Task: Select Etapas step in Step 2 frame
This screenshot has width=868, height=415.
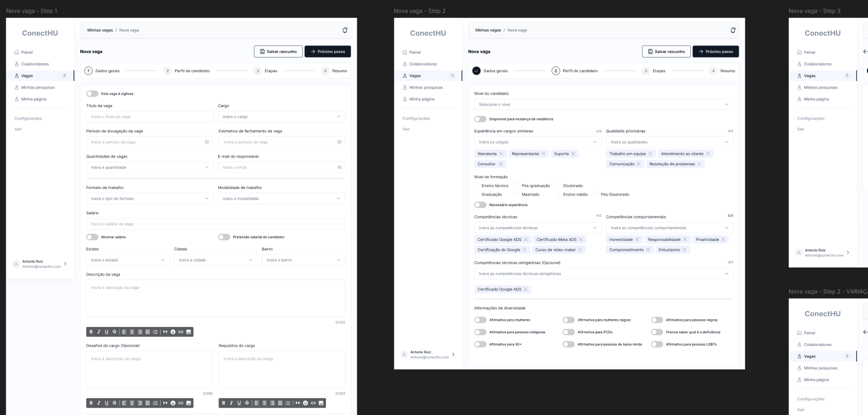Action: [654, 71]
